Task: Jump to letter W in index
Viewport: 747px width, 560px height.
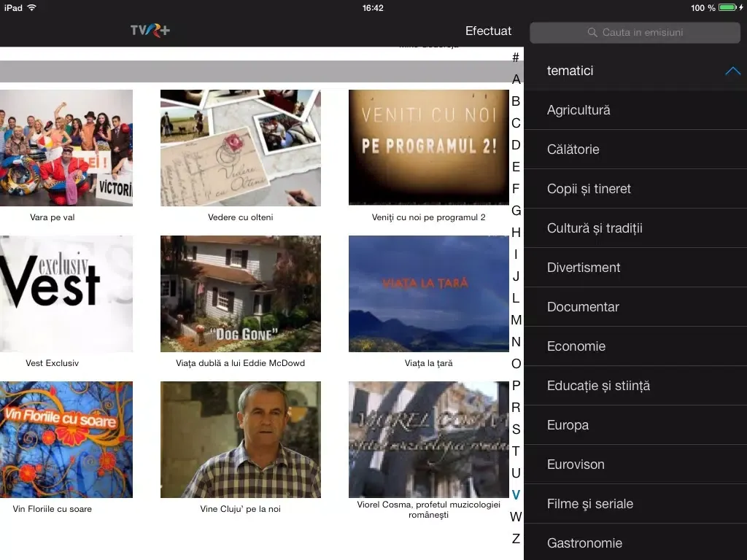Action: pyautogui.click(x=516, y=517)
